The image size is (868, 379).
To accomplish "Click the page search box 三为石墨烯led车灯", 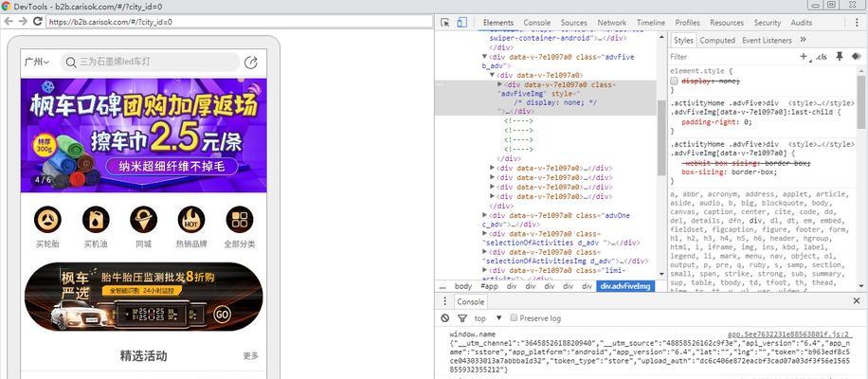I will (x=150, y=62).
